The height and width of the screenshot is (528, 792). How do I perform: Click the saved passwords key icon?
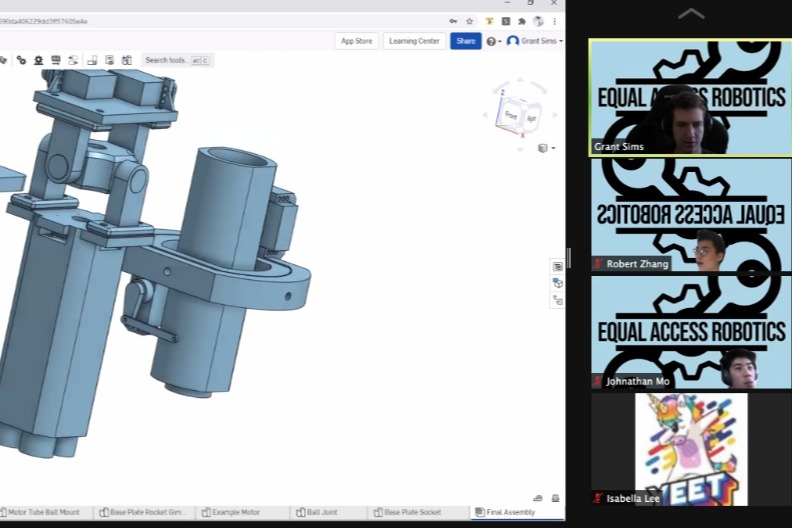pyautogui.click(x=453, y=21)
